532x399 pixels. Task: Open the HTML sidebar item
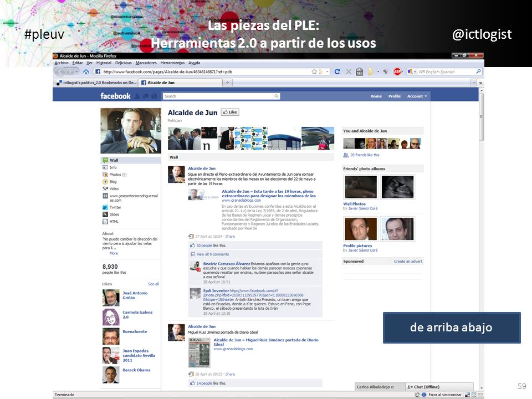111,222
